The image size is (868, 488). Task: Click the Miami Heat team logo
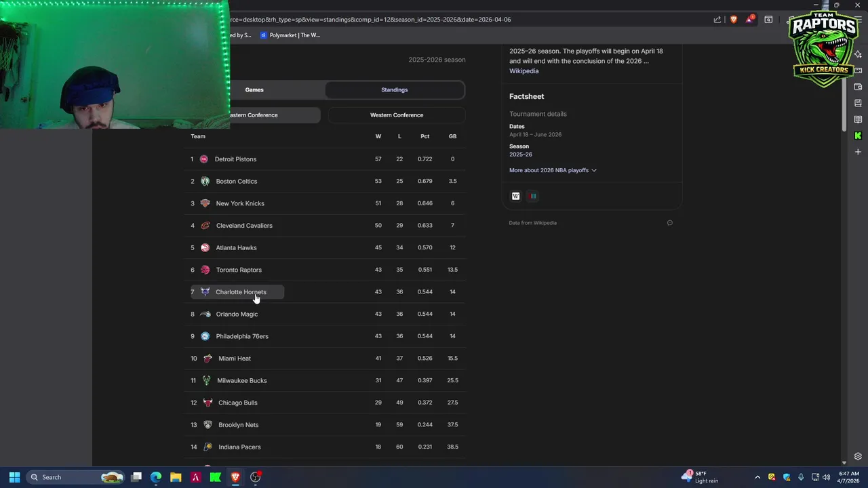click(x=208, y=359)
